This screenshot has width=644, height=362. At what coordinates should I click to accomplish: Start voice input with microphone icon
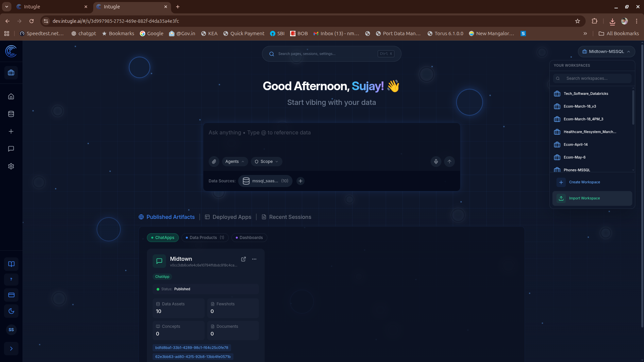tap(436, 162)
